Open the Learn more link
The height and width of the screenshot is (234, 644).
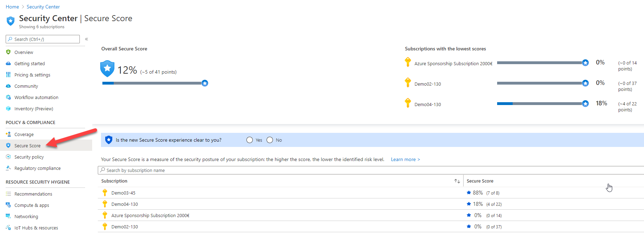(x=405, y=159)
